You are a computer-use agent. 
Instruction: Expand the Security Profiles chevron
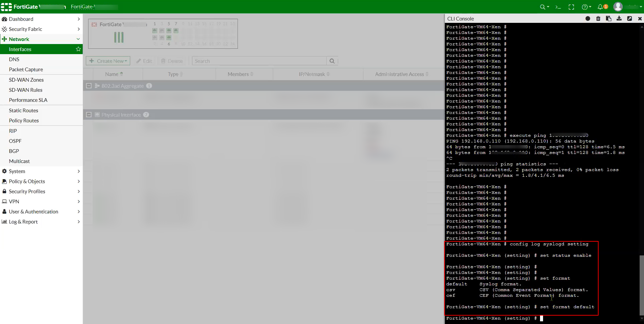coord(78,191)
